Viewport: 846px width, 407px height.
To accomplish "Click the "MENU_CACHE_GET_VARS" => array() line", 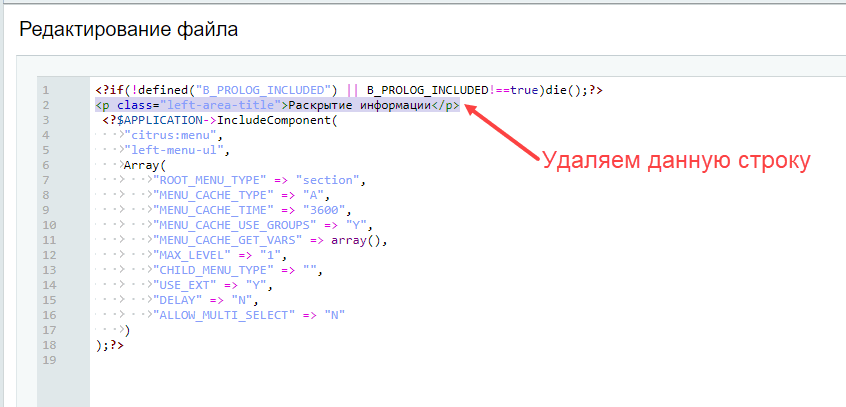I will 270,240.
